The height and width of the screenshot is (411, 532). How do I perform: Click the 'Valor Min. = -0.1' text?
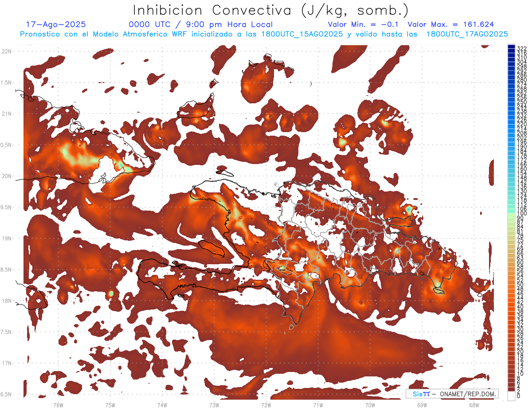pos(363,25)
